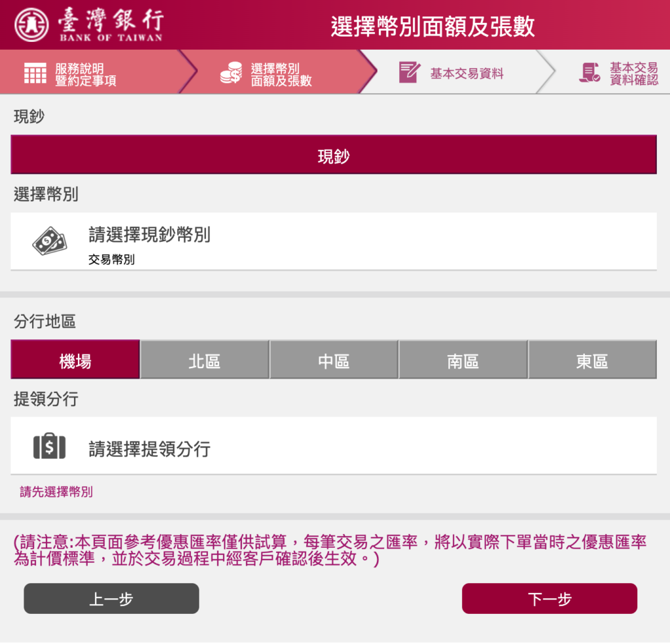Click the Bank of Taiwan logo emblem
Screen dimensions: 670x644
31,25
